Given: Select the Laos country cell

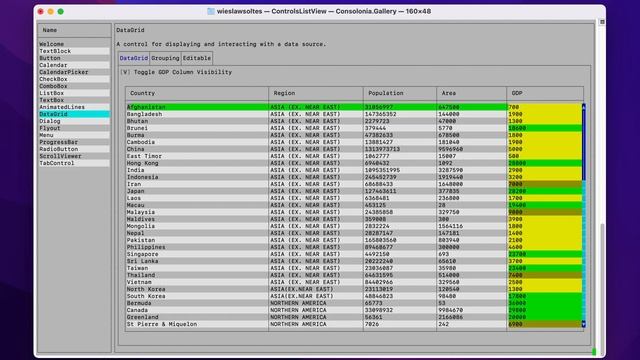Looking at the screenshot, I should coord(197,198).
